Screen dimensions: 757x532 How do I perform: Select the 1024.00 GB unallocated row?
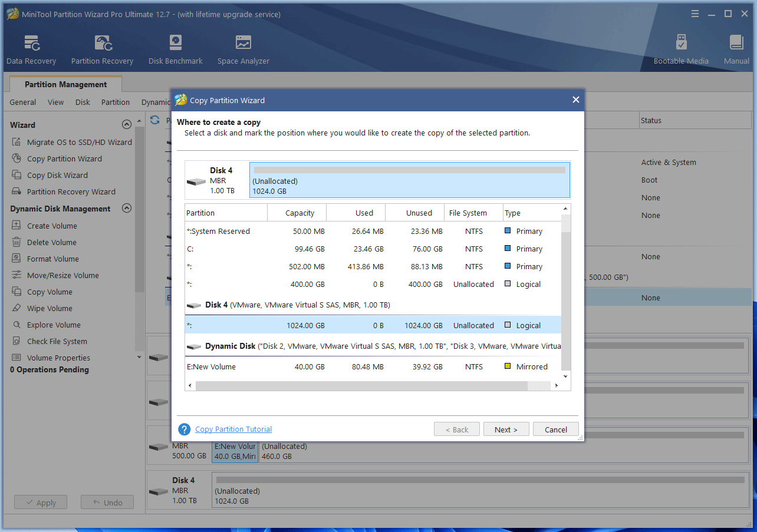click(x=373, y=325)
